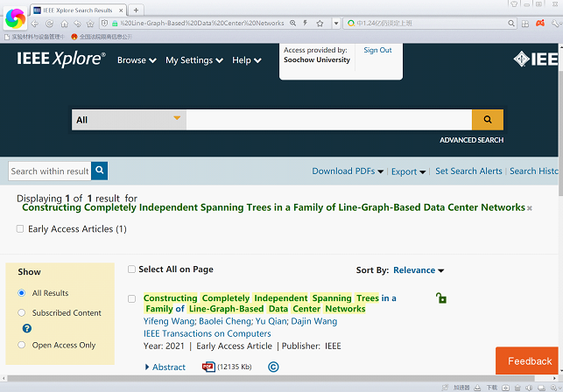The image size is (563, 392).
Task: Click the search within results magnifier icon
Action: click(99, 171)
